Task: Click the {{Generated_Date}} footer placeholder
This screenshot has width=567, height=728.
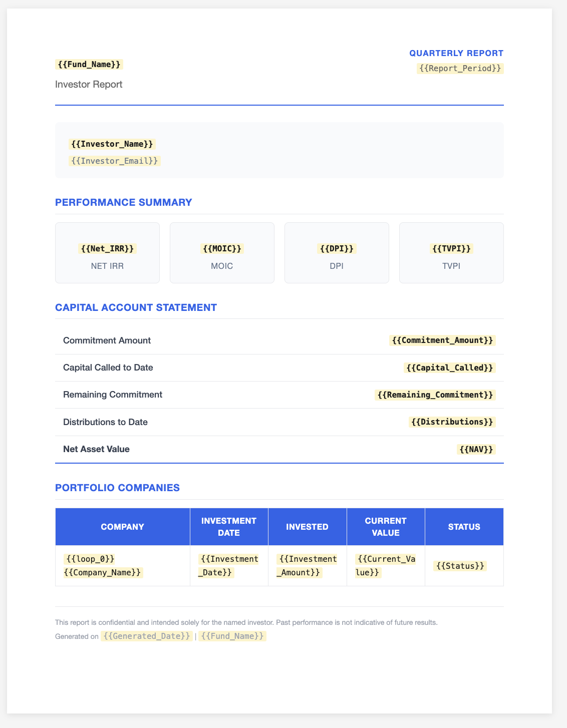Action: (146, 636)
